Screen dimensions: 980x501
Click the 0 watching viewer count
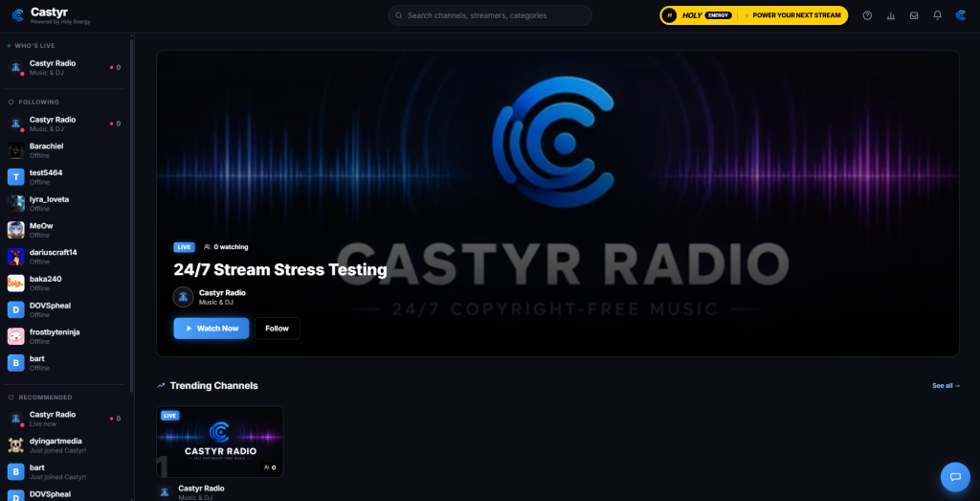pyautogui.click(x=226, y=247)
